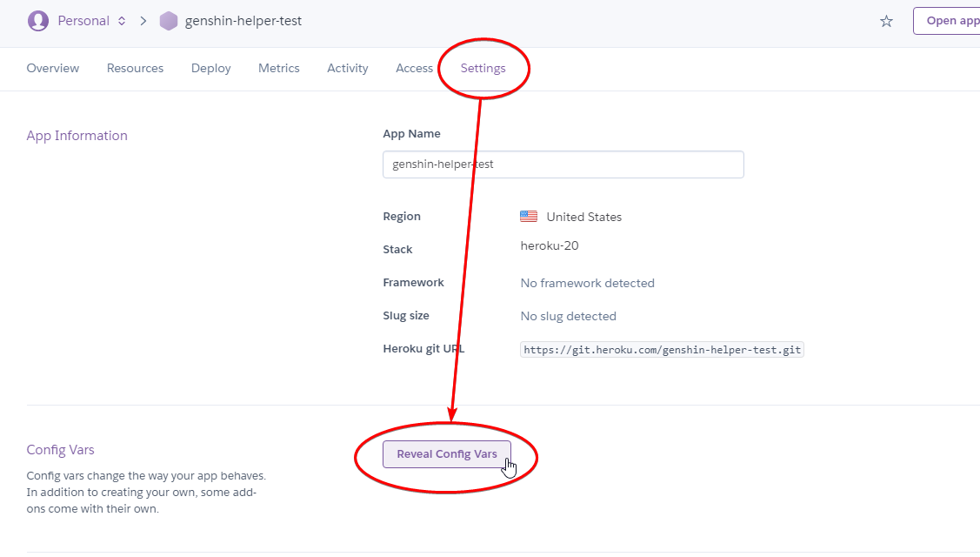Click the Config Vars section heading
The image size is (980, 557).
point(61,450)
